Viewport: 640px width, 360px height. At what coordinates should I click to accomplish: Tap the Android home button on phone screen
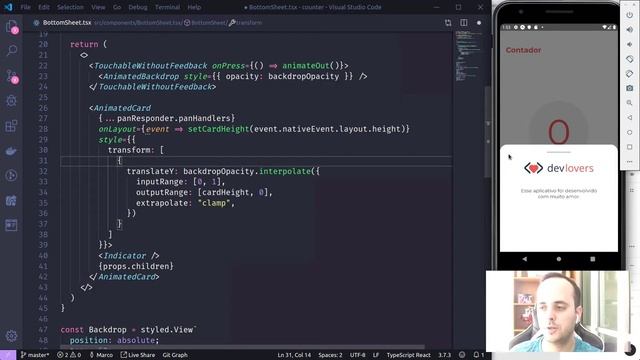point(559,259)
